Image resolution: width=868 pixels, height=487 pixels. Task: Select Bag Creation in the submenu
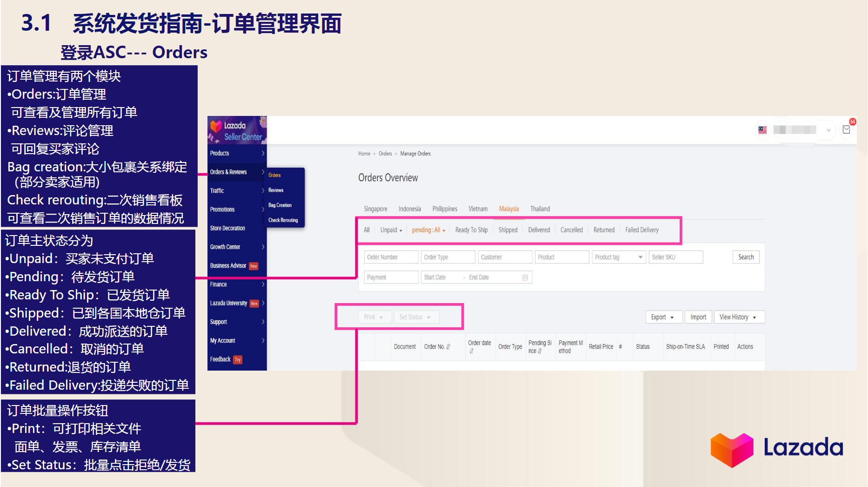(x=280, y=205)
